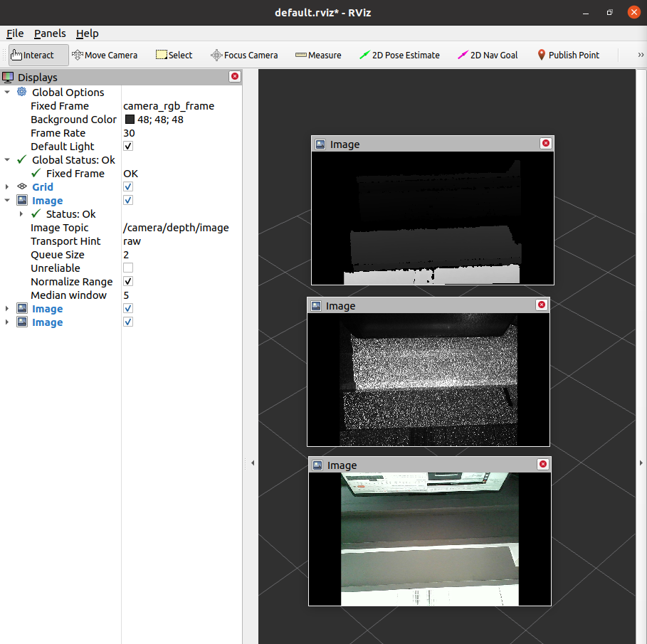
Task: Expand the Grid display properties
Action: pyautogui.click(x=7, y=186)
